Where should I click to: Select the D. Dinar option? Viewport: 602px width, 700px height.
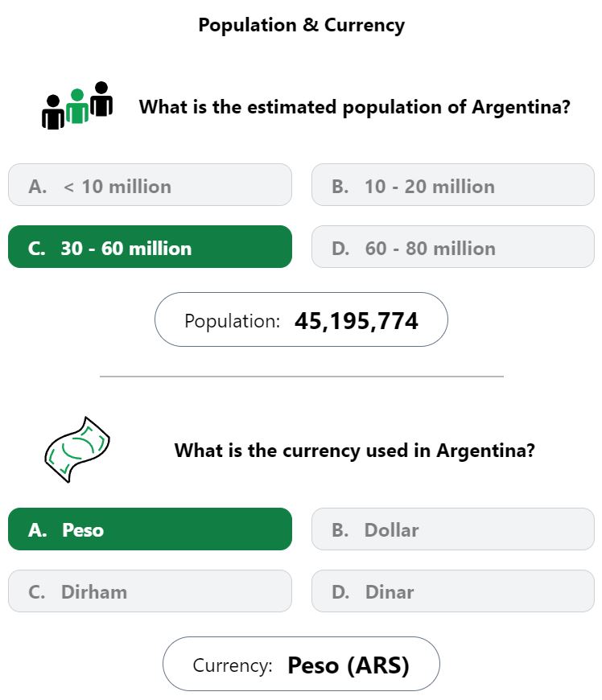[453, 591]
